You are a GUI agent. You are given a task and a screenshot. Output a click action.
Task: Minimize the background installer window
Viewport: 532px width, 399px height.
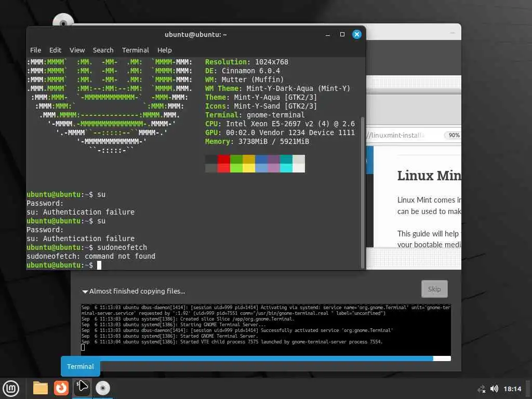click(x=453, y=33)
